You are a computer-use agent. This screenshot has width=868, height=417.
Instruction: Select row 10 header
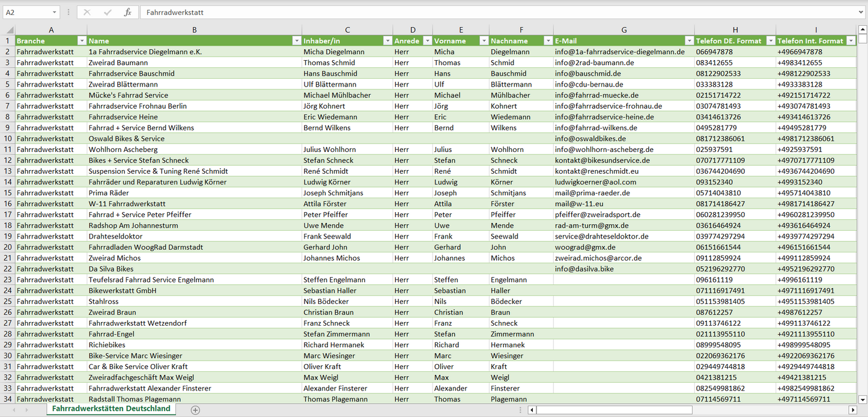click(x=8, y=139)
